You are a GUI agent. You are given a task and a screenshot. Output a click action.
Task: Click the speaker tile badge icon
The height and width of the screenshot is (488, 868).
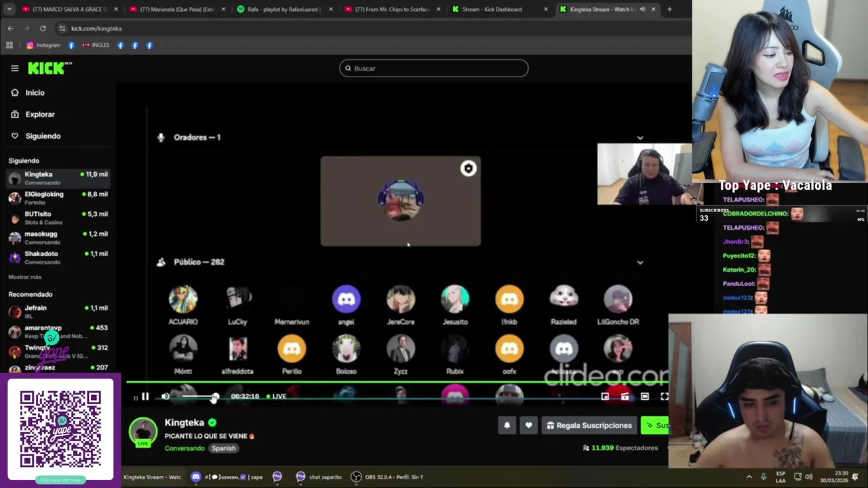click(469, 169)
